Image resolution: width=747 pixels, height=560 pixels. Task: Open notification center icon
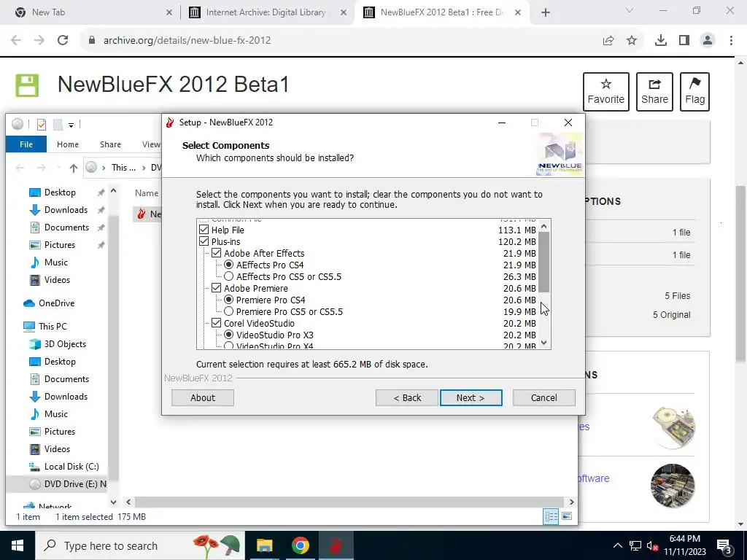tap(724, 547)
